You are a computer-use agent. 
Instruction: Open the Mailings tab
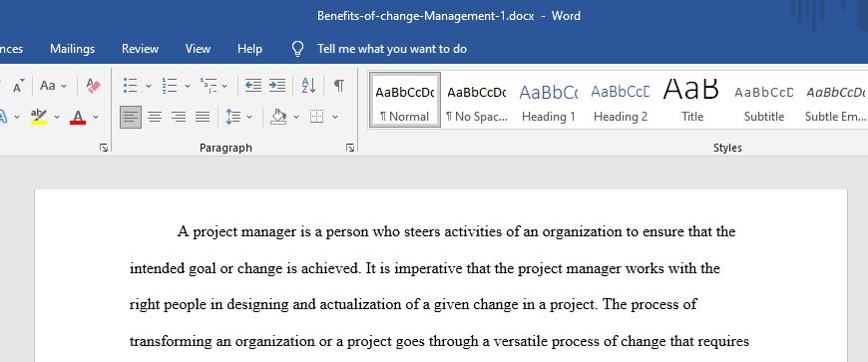click(73, 49)
